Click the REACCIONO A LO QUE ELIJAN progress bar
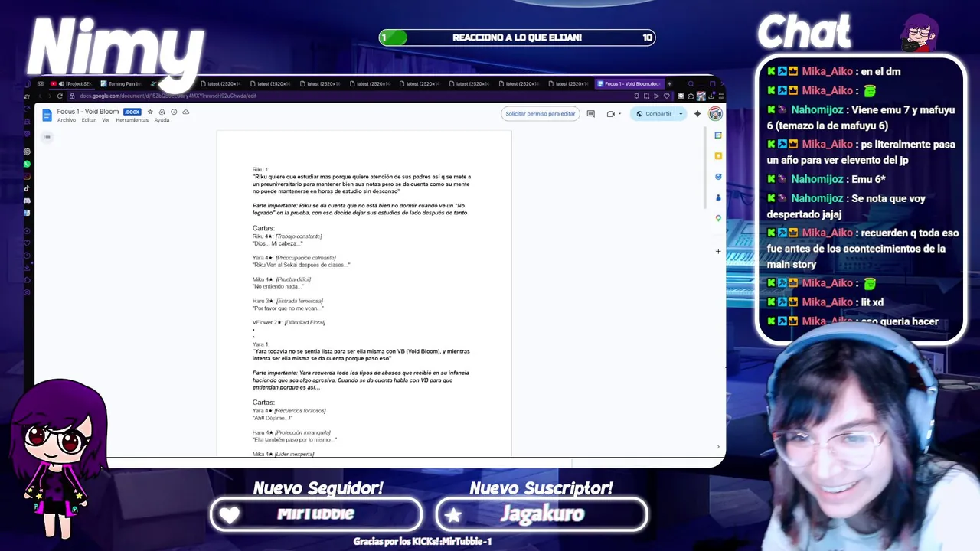This screenshot has height=551, width=980. 517,37
